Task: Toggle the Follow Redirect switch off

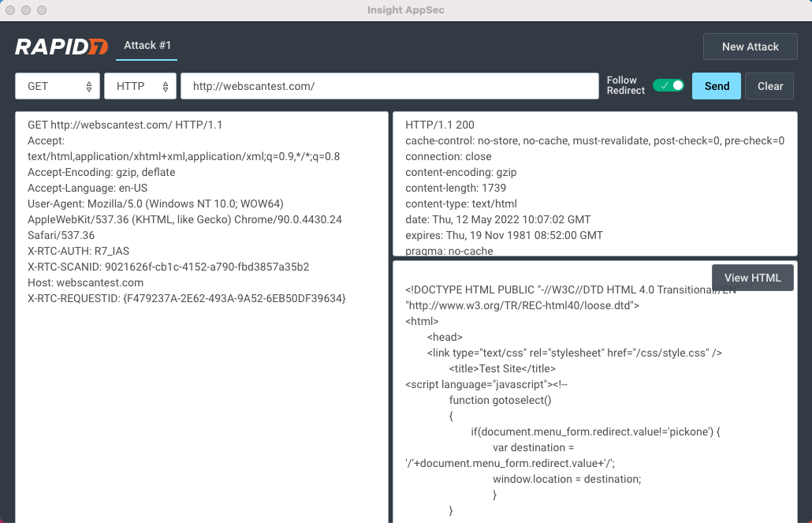Action: click(x=669, y=85)
